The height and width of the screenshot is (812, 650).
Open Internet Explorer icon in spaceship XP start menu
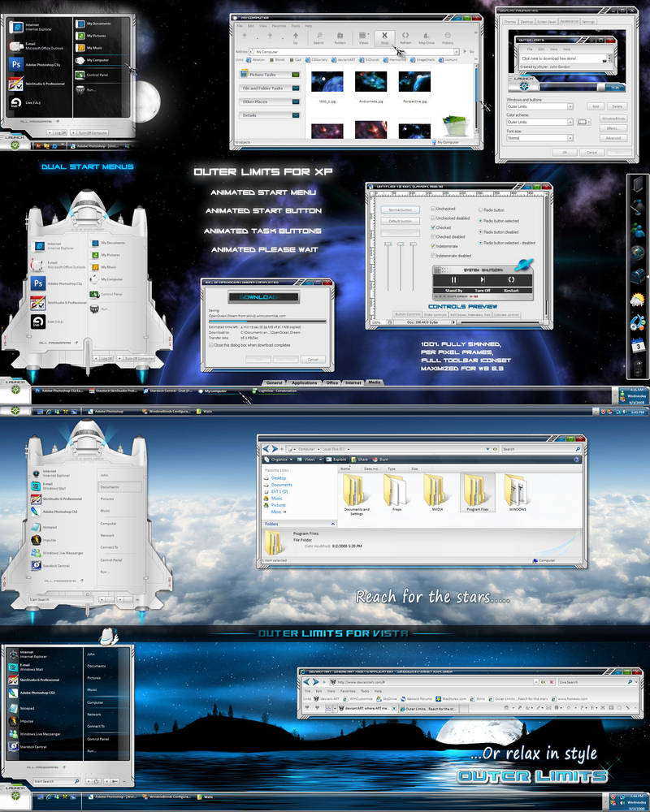[x=39, y=245]
